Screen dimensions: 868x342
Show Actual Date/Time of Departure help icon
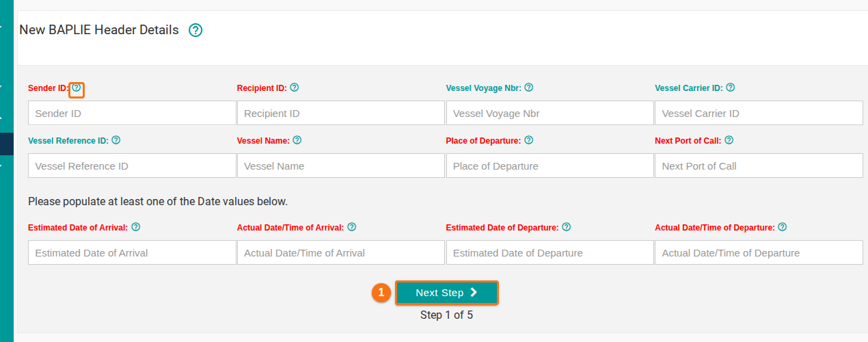[783, 227]
